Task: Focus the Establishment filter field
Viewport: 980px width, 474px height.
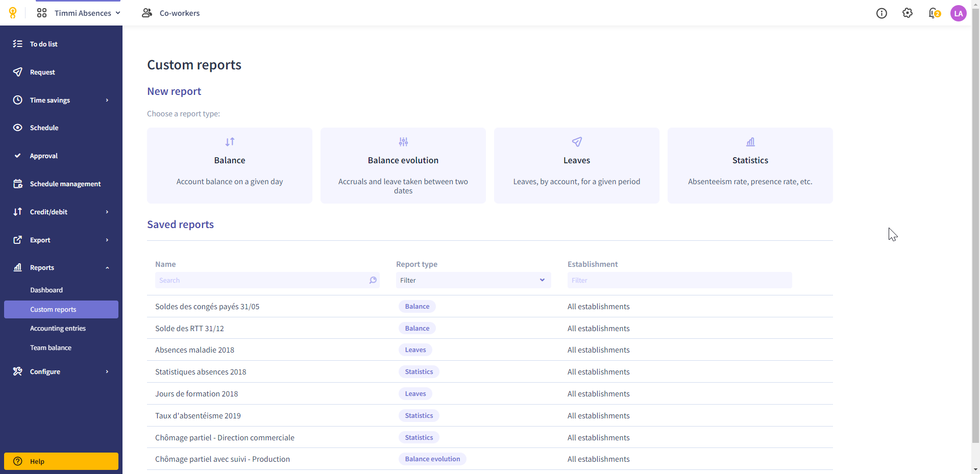Action: coord(680,280)
